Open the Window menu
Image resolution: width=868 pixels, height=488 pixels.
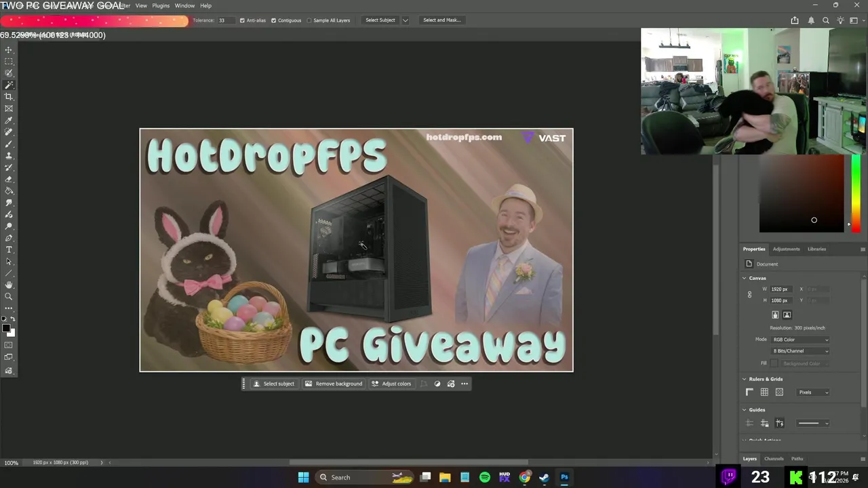[184, 5]
